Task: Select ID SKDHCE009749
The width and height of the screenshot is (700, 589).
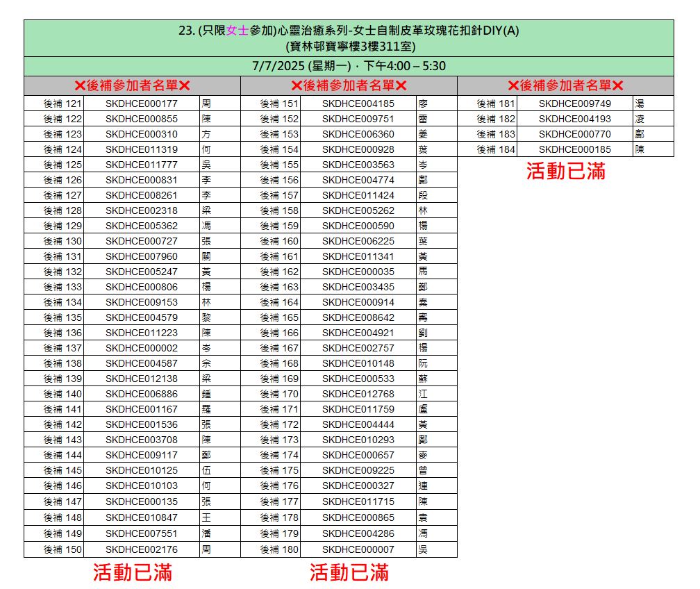Action: [x=575, y=103]
